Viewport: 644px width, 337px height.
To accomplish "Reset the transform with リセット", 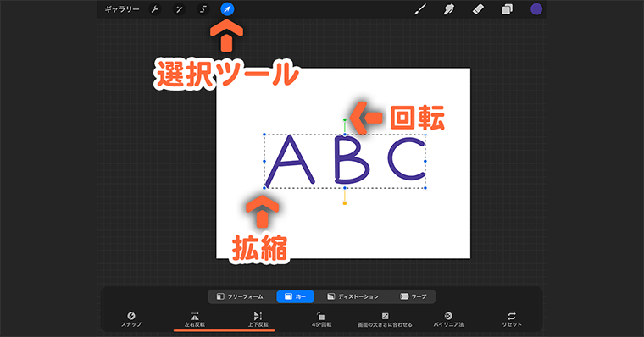I will pyautogui.click(x=512, y=319).
